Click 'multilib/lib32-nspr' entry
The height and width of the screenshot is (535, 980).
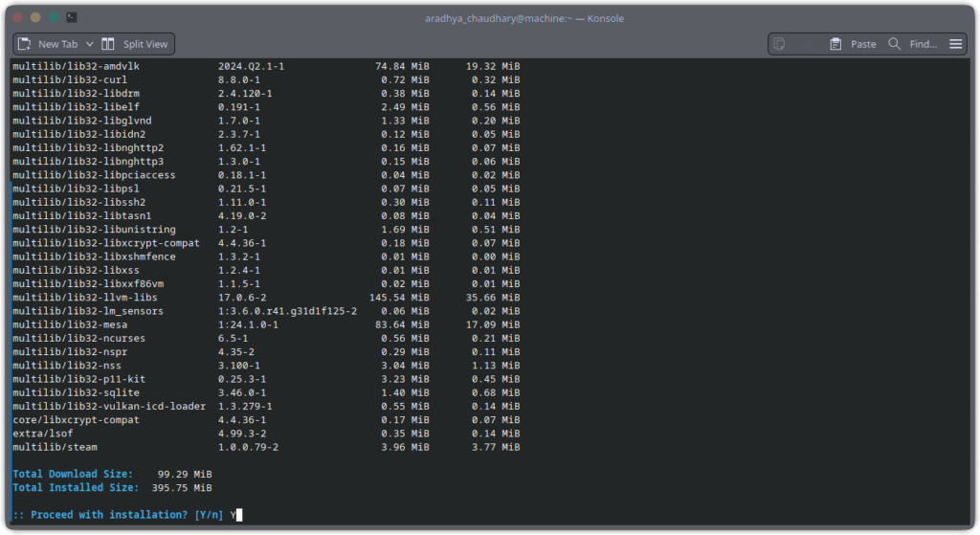[x=70, y=352]
